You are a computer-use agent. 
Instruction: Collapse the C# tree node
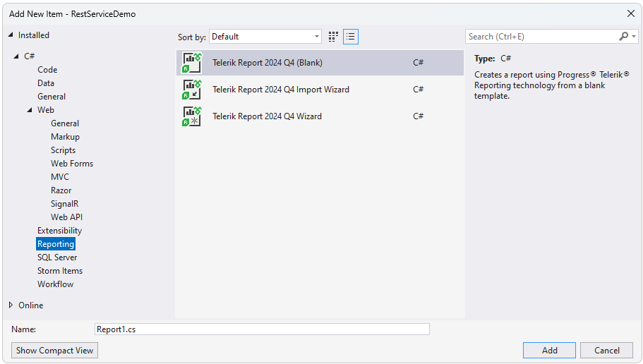pos(16,56)
